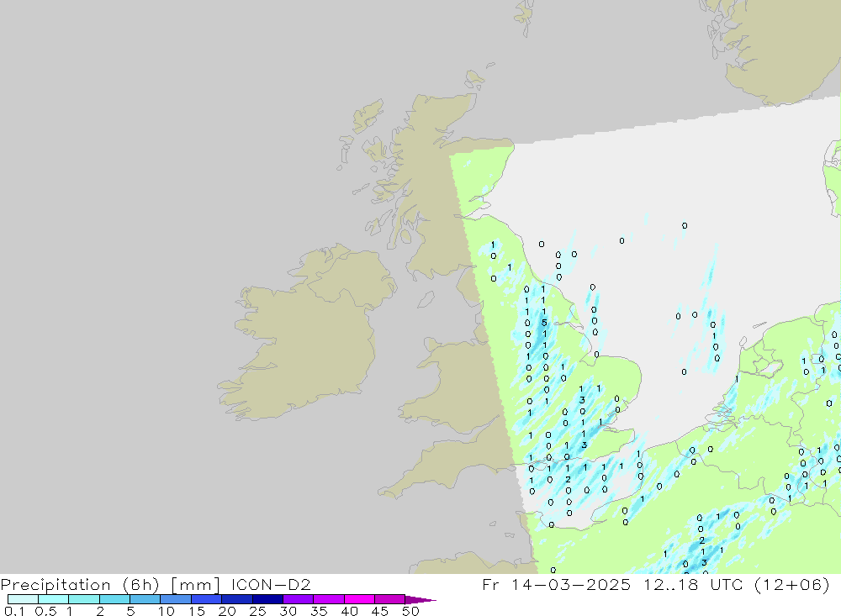
Task: Click the '50' legend scale label
Action: point(410,611)
